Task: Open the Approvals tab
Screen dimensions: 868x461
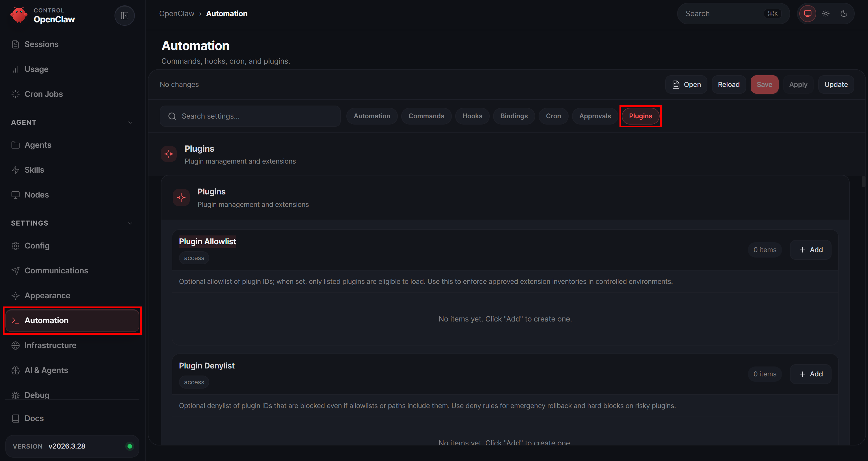Action: click(x=595, y=116)
